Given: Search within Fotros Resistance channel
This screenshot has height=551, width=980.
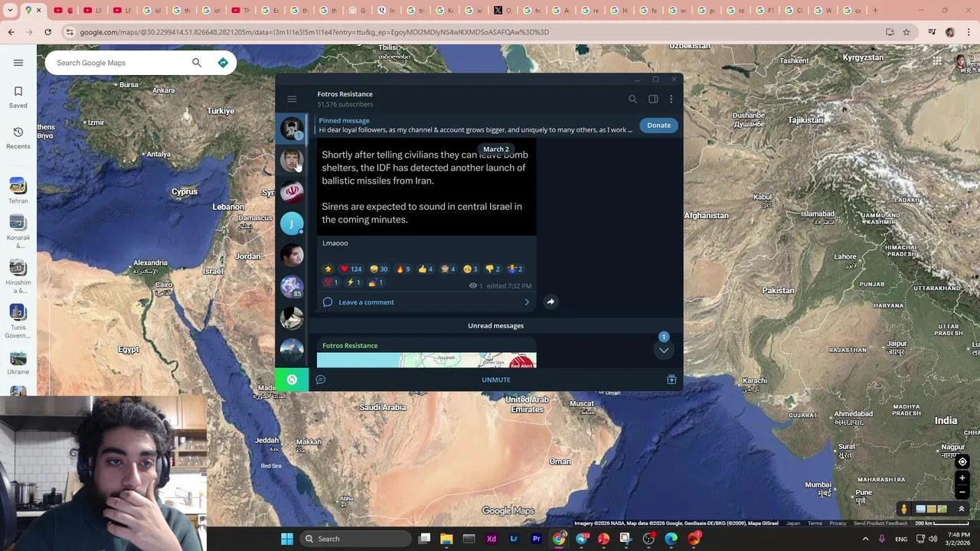Looking at the screenshot, I should tap(632, 99).
